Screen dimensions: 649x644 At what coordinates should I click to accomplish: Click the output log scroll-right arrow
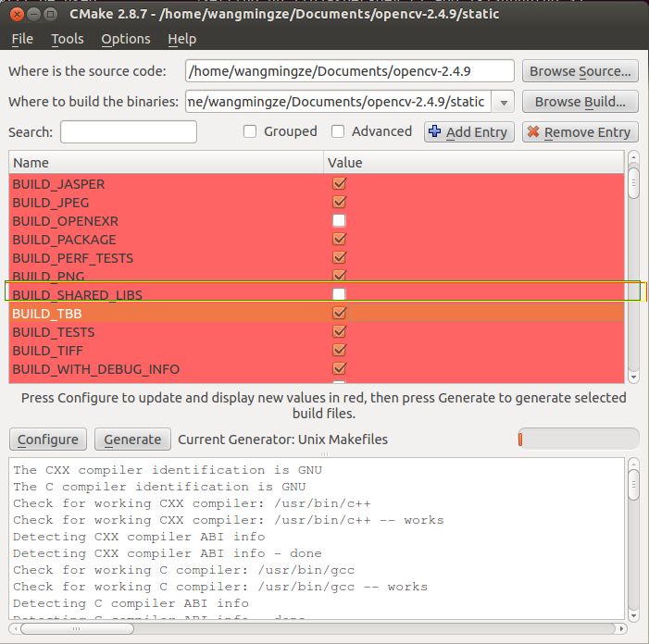coord(621,628)
